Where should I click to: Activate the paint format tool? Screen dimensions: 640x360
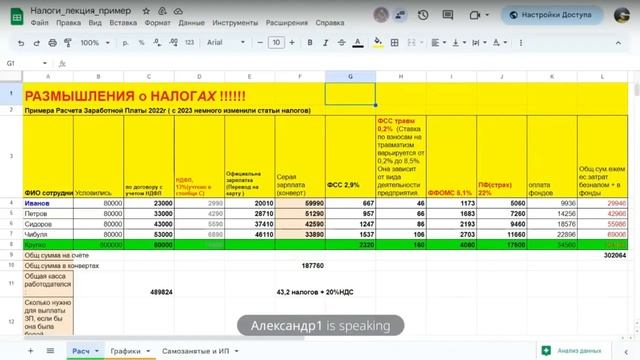pos(68,43)
